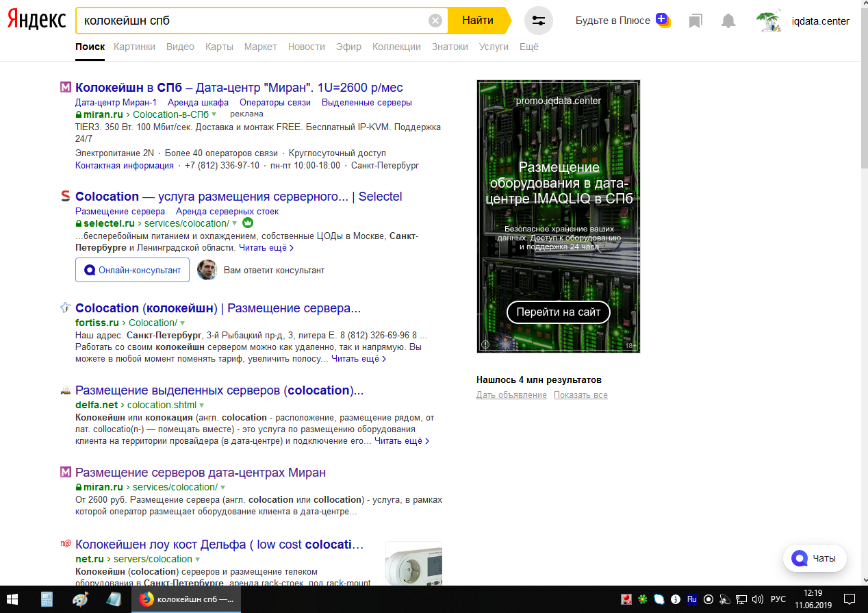This screenshot has width=868, height=613.
Task: Switch to the Видео tab
Action: coord(181,47)
